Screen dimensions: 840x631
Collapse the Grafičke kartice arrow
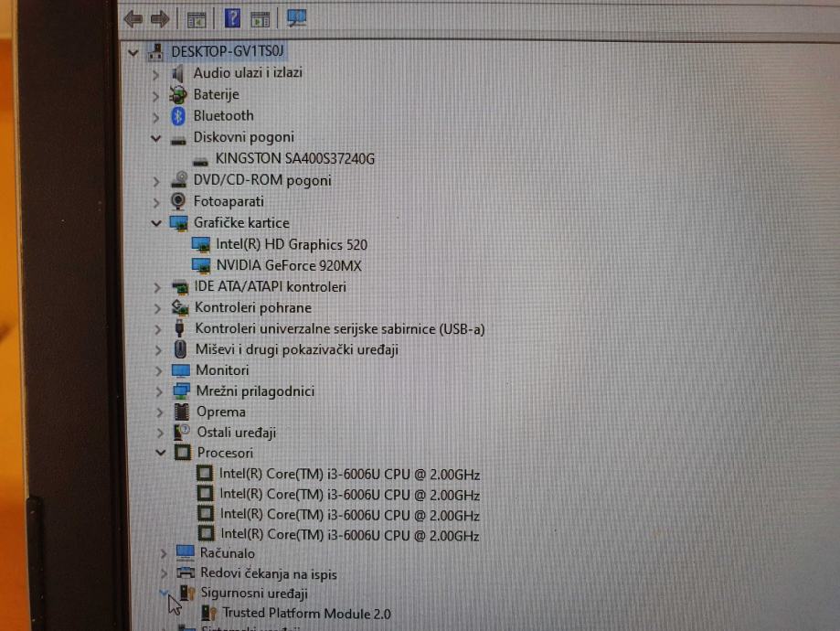[156, 223]
